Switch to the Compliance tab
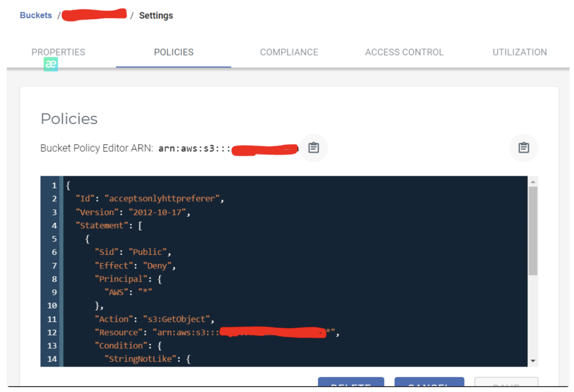 tap(289, 52)
